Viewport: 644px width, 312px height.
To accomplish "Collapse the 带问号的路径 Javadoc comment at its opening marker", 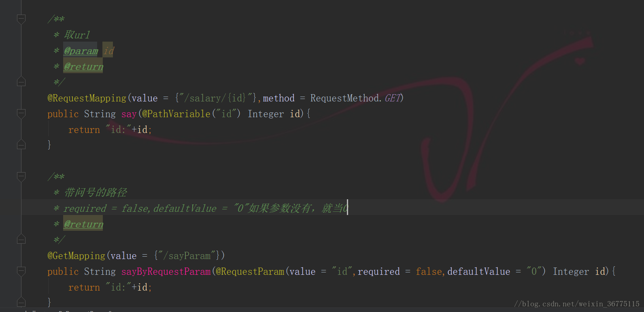I will (x=21, y=176).
